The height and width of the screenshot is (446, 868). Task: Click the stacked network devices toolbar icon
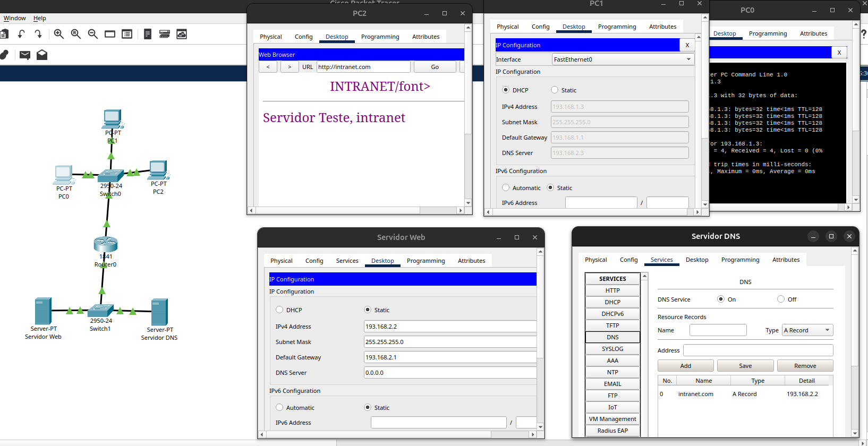click(165, 34)
